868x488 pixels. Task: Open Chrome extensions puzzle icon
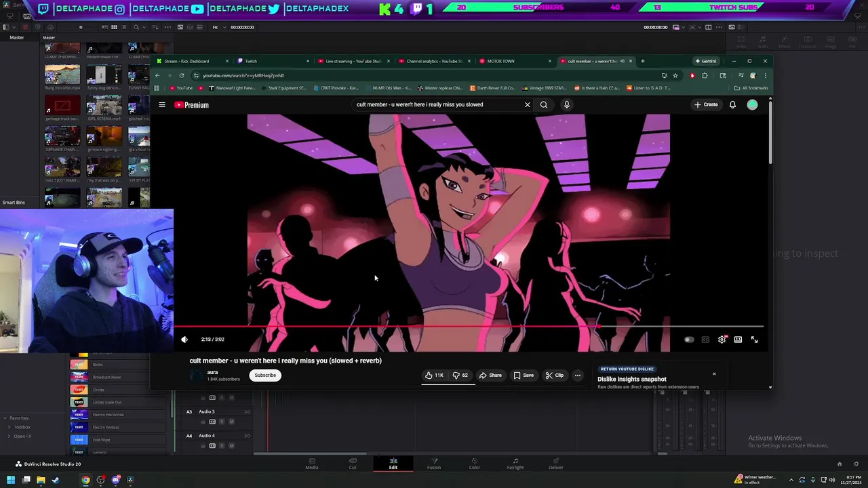(x=705, y=75)
